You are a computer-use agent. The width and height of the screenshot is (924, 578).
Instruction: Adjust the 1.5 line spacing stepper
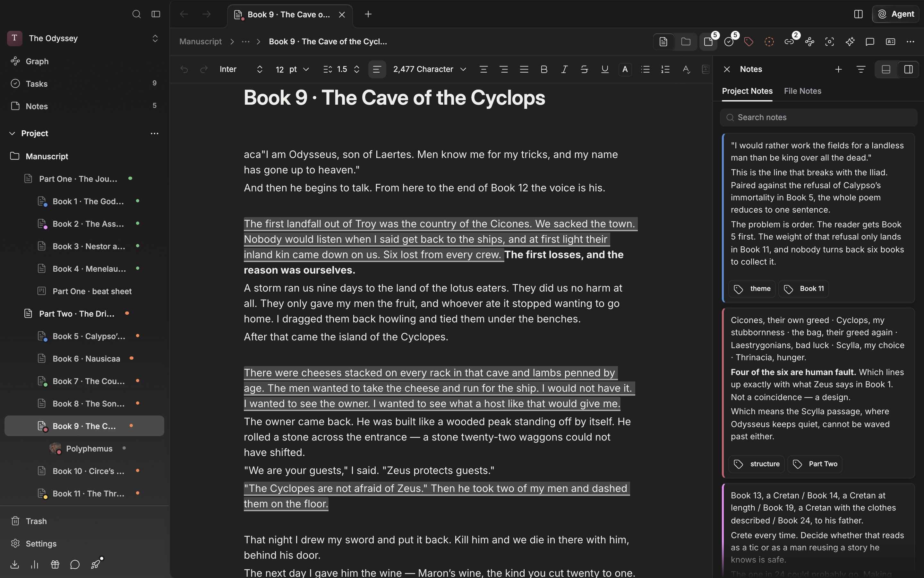[x=357, y=69]
